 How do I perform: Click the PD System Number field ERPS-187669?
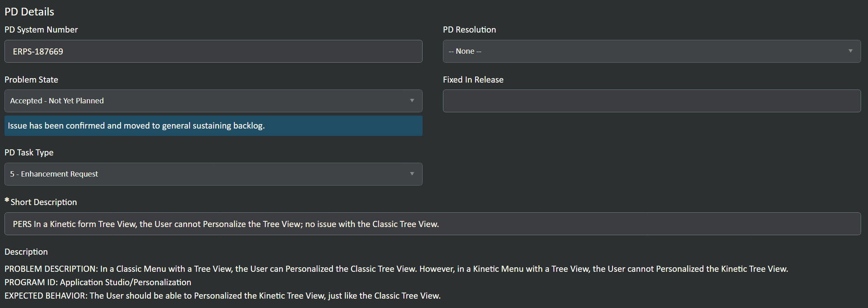pyautogui.click(x=213, y=51)
